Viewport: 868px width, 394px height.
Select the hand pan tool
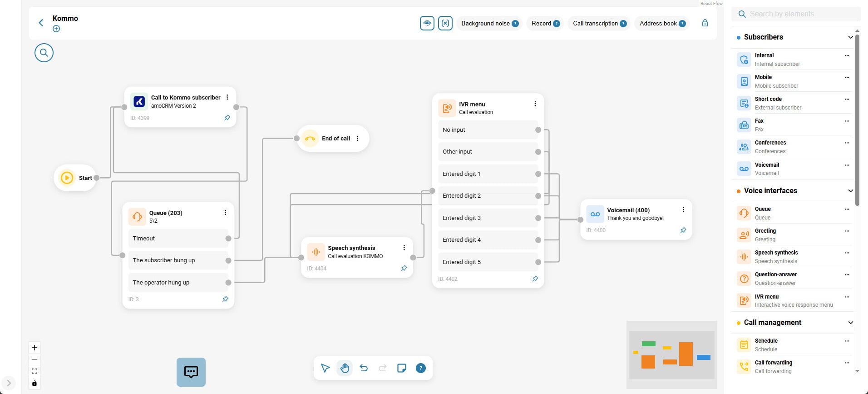pyautogui.click(x=345, y=368)
